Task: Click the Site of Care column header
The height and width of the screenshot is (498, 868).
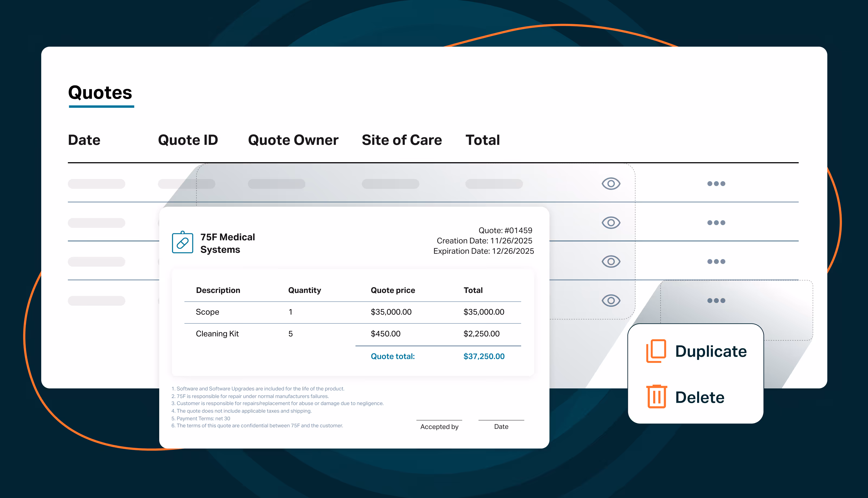Action: tap(402, 140)
